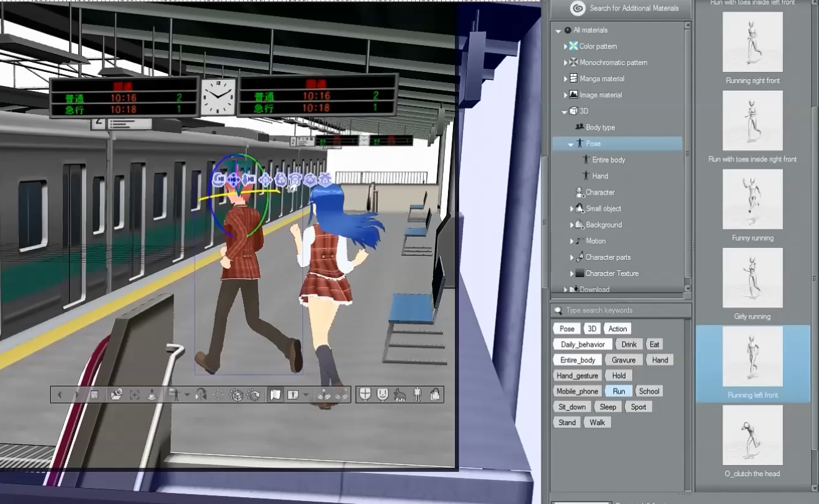Image resolution: width=819 pixels, height=504 pixels.
Task: Enable the School tag filter
Action: (649, 391)
